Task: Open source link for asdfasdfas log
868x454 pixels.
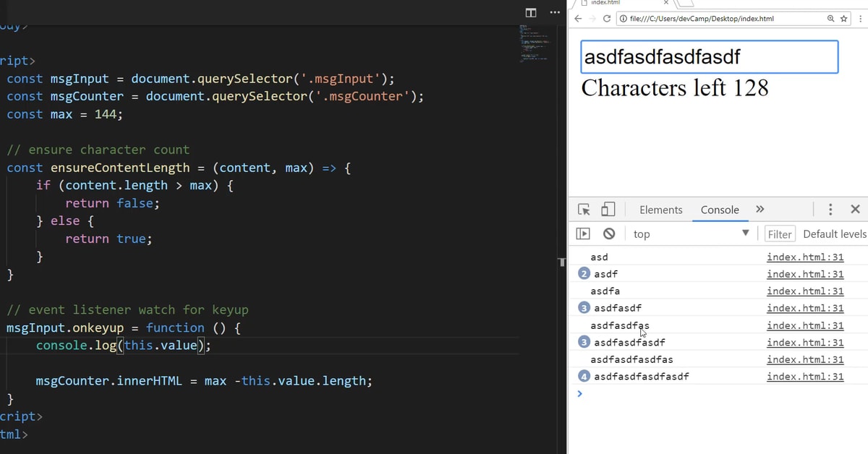Action: [805, 325]
